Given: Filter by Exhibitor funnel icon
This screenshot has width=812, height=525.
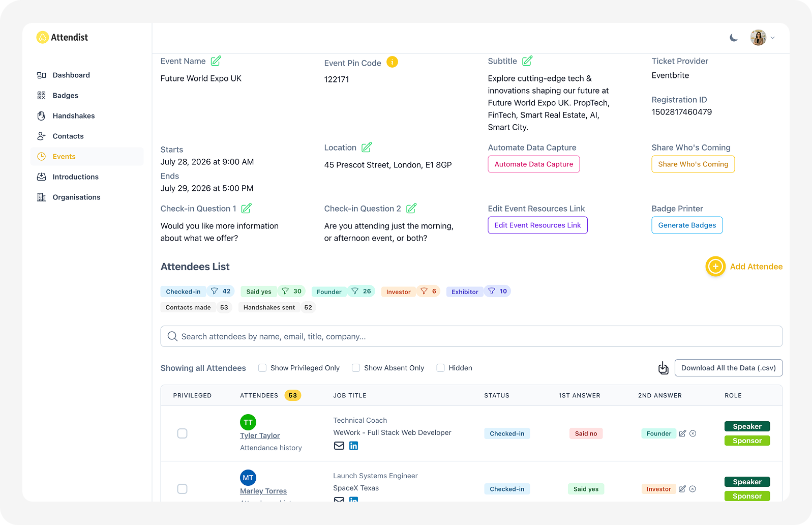Looking at the screenshot, I should point(492,291).
